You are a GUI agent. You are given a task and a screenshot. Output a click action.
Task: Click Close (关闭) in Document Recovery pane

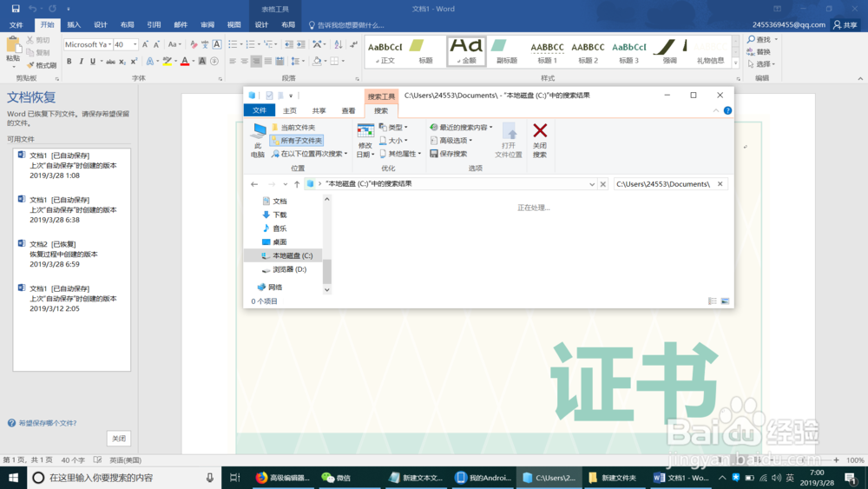point(118,438)
